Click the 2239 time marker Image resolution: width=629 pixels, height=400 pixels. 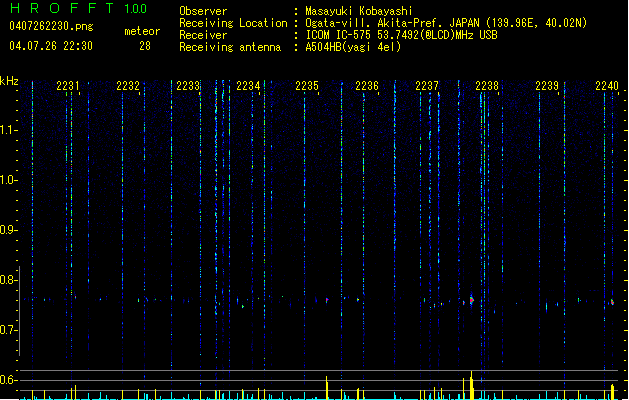pos(547,86)
